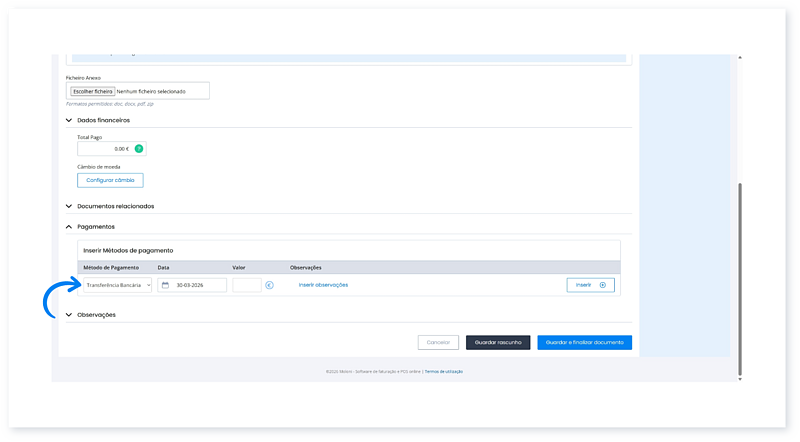Click Guardar e finalizar documento
This screenshot has width=800, height=442.
[584, 342]
